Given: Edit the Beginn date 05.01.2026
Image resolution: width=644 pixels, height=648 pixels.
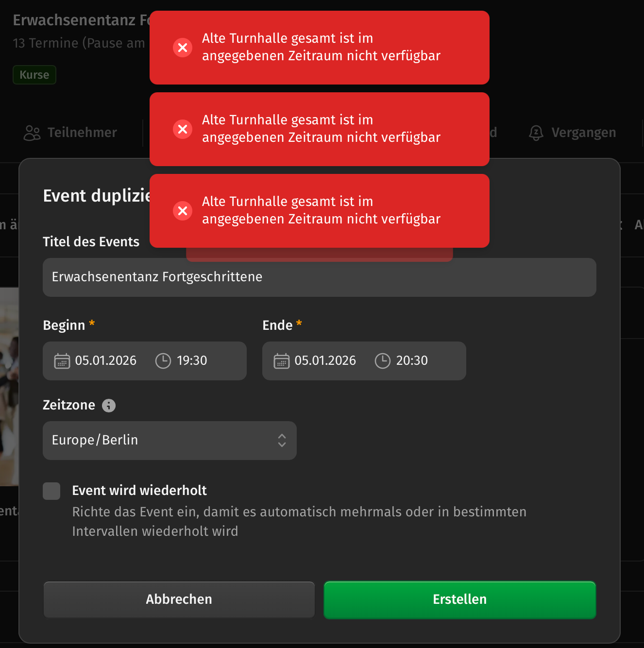Looking at the screenshot, I should click(x=105, y=361).
